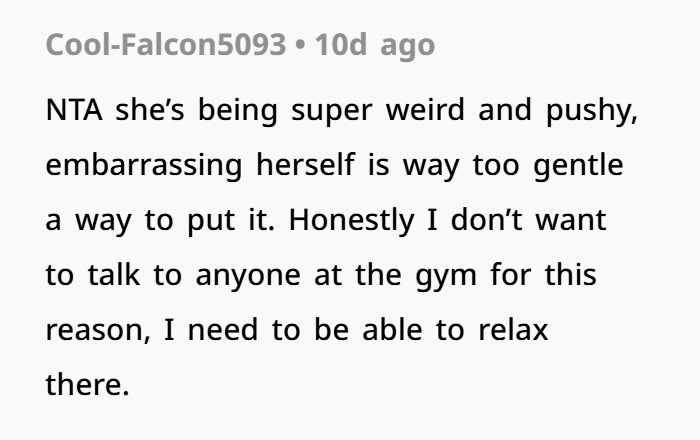The height and width of the screenshot is (440, 700).
Task: Click the word want in the third line
Action: pos(571,220)
